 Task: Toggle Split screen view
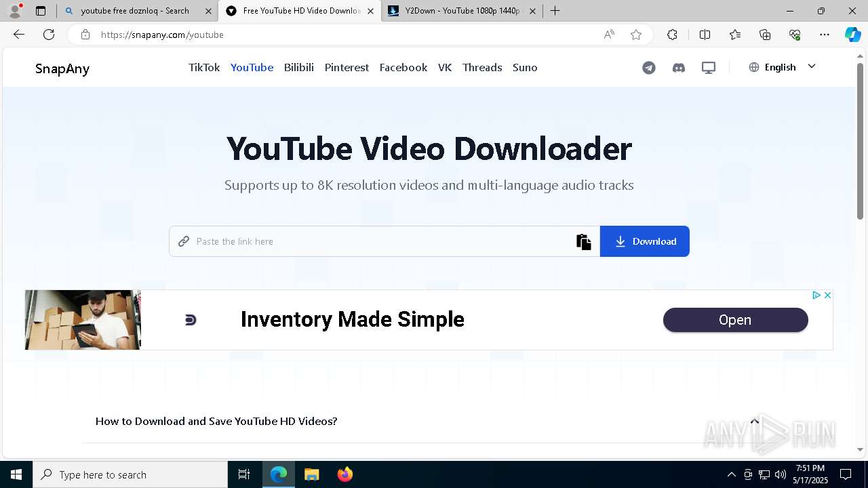click(705, 35)
